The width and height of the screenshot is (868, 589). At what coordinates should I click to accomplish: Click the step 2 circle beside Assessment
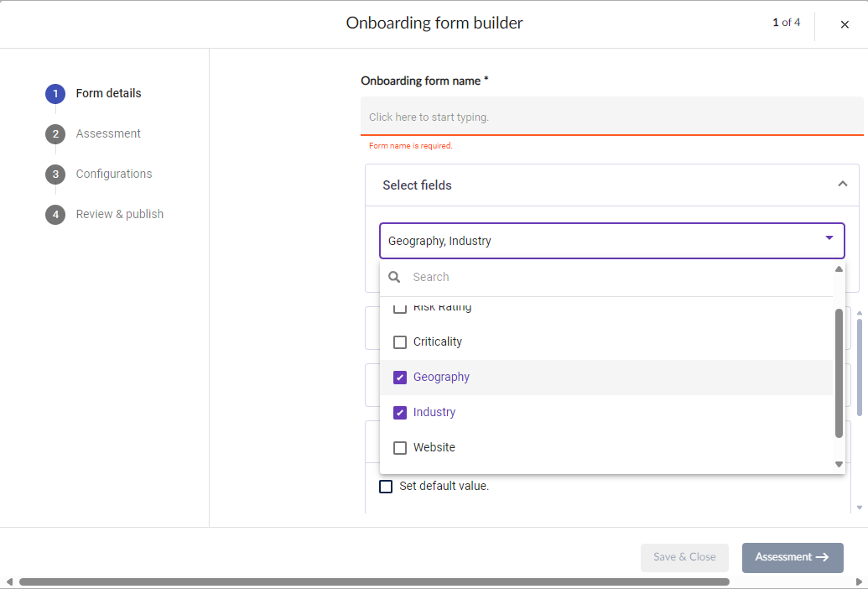pos(55,133)
